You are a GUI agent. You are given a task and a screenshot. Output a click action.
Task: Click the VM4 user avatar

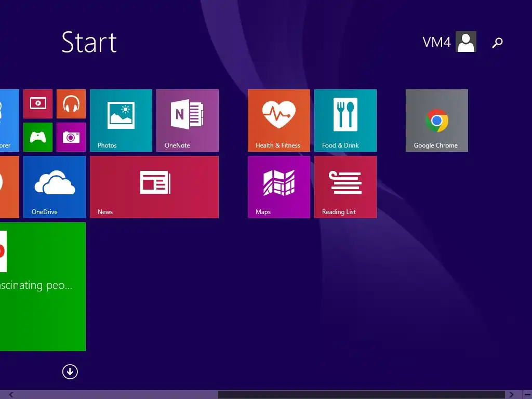(466, 42)
